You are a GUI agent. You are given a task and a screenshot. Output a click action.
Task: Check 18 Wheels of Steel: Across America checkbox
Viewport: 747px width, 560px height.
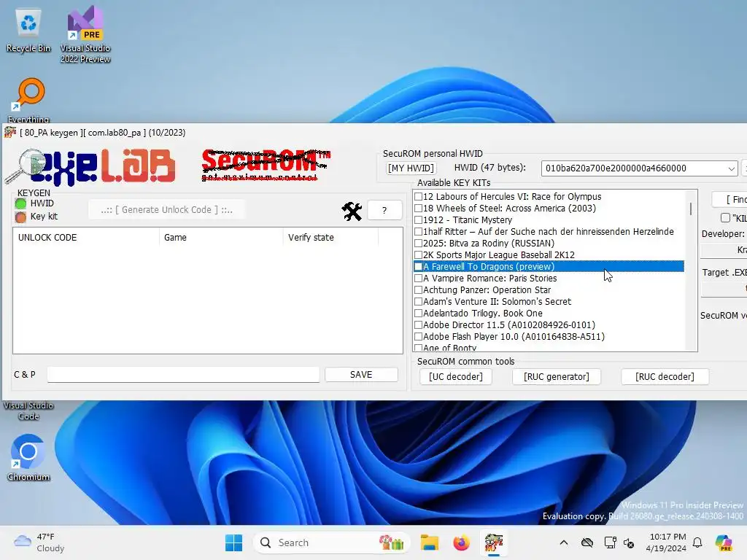click(418, 208)
